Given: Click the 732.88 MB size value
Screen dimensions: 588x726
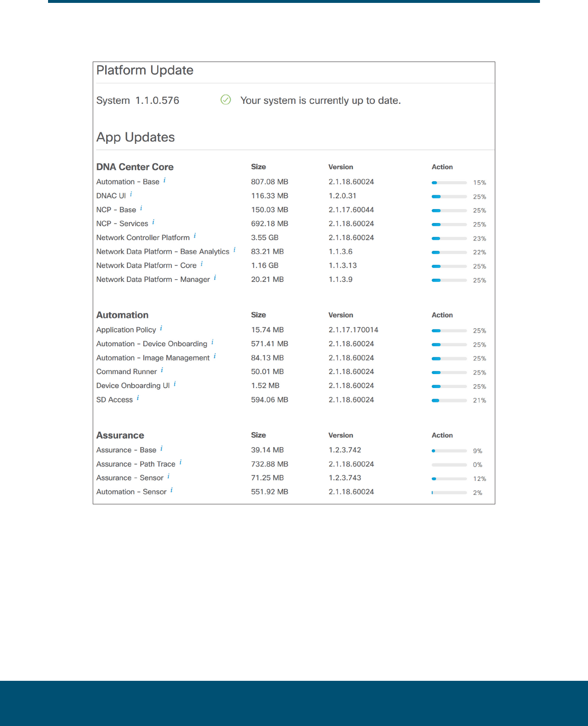Looking at the screenshot, I should tap(269, 464).
